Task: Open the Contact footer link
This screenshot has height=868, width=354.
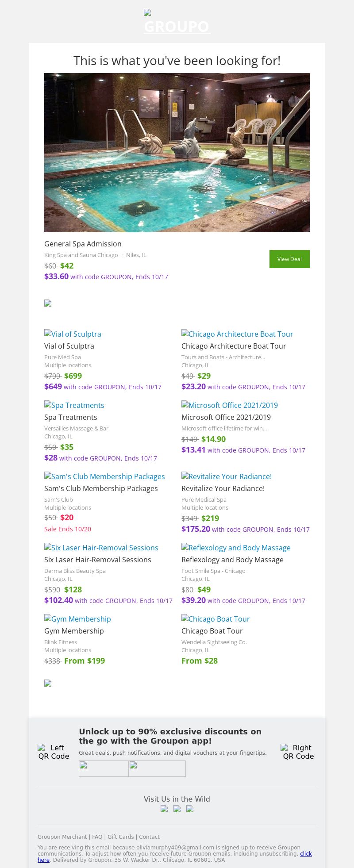Action: coord(149,837)
